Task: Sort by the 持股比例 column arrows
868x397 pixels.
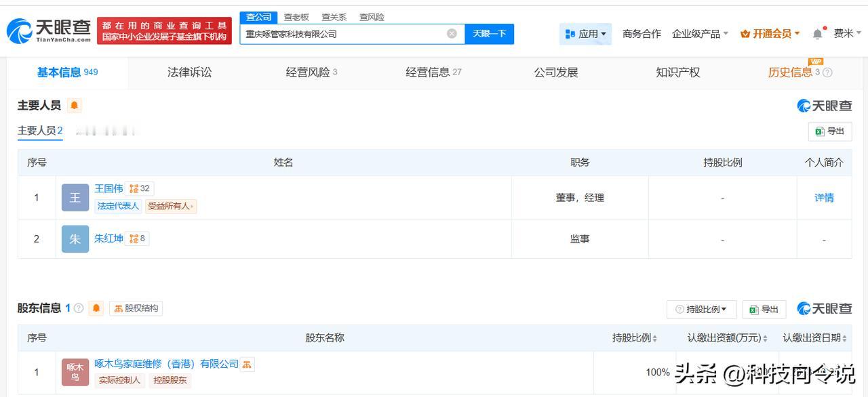Action: tap(655, 338)
